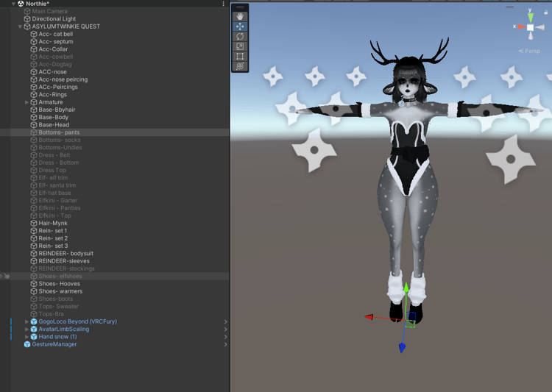
Task: Select Rein- set 3 object
Action: 53,246
